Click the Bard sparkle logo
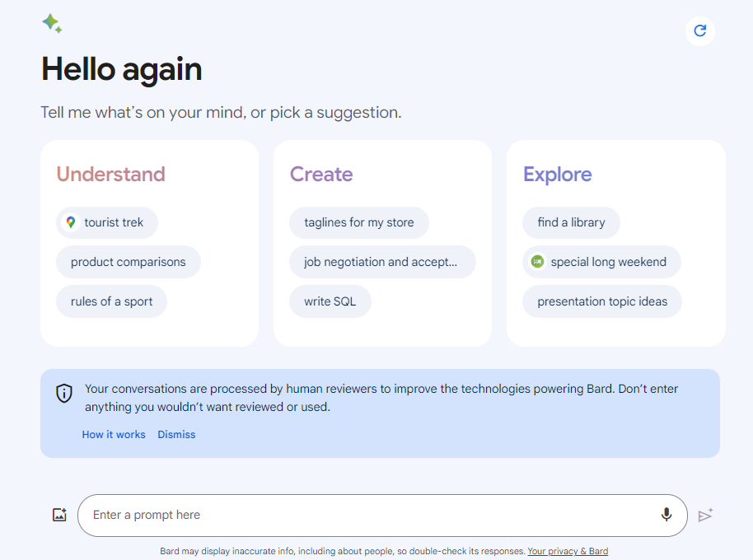Viewport: 753px width, 560px height. click(52, 24)
